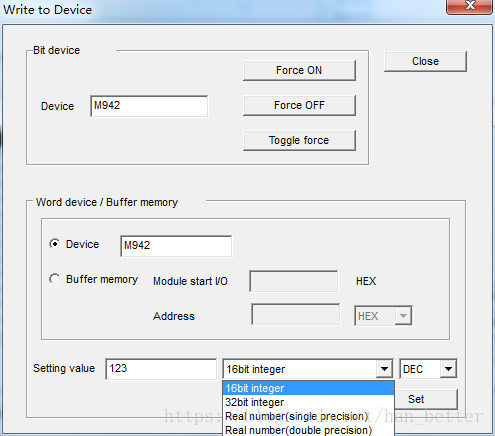
Task: Choose 32bit integer from the list
Action: tap(308, 402)
